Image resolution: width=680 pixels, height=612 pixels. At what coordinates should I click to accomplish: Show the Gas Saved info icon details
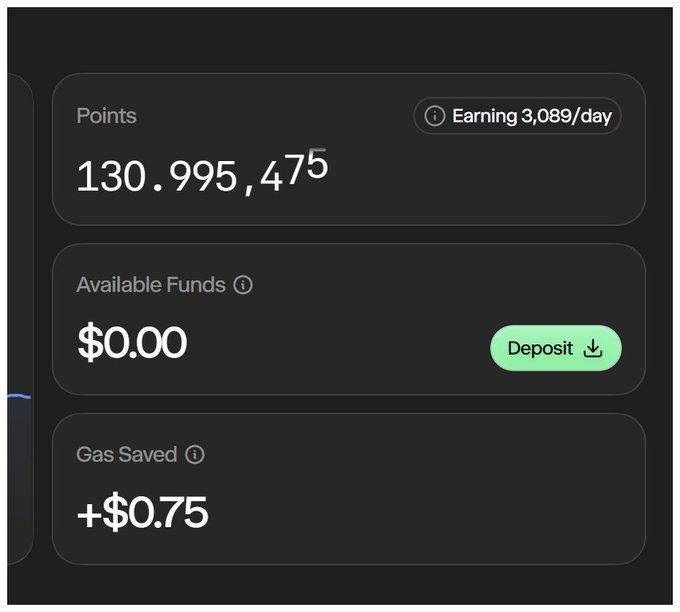pyautogui.click(x=195, y=455)
